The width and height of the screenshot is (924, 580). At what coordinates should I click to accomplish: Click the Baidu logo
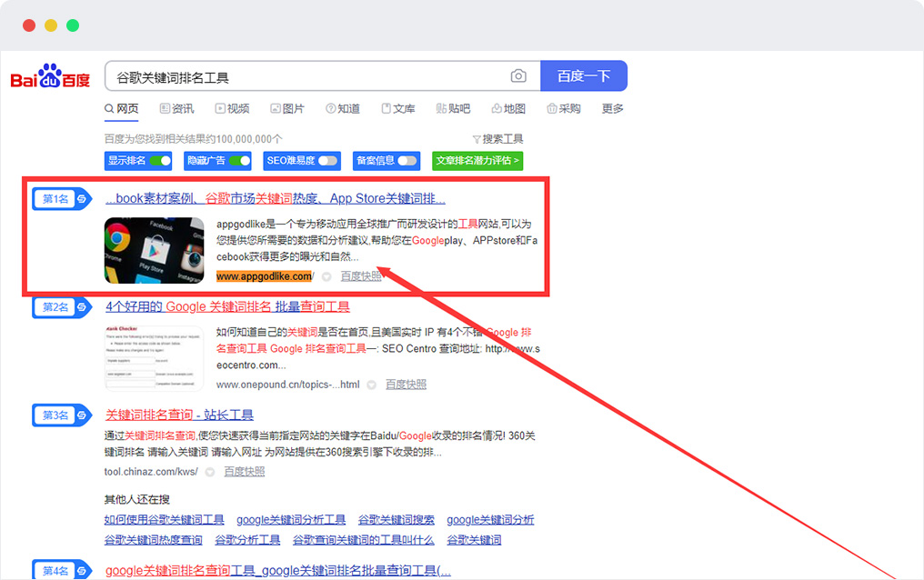pyautogui.click(x=50, y=76)
